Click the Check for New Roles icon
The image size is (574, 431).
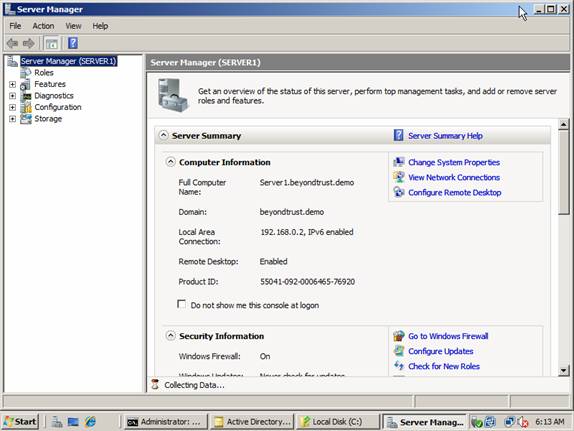[399, 366]
